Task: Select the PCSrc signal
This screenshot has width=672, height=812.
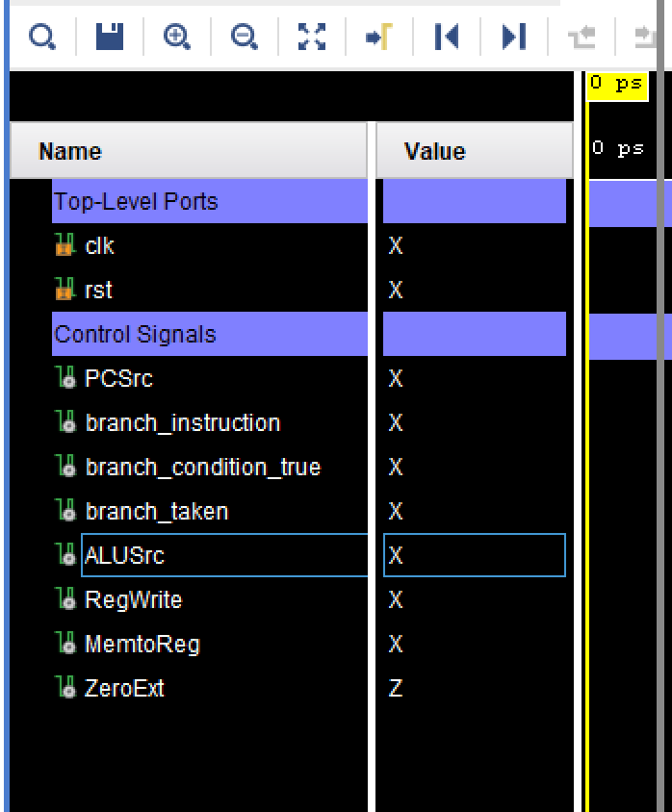Action: (x=118, y=379)
